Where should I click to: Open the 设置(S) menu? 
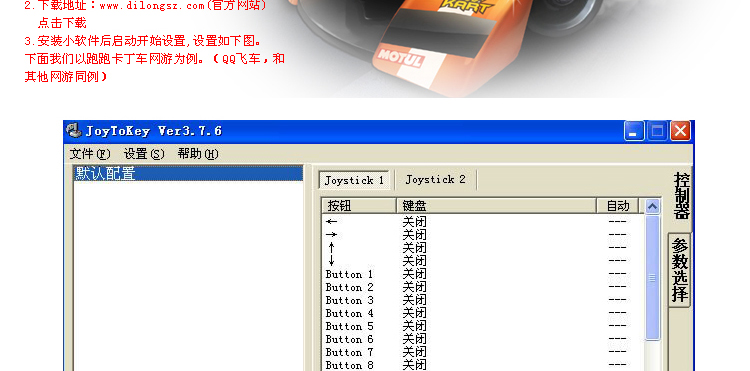coord(144,154)
